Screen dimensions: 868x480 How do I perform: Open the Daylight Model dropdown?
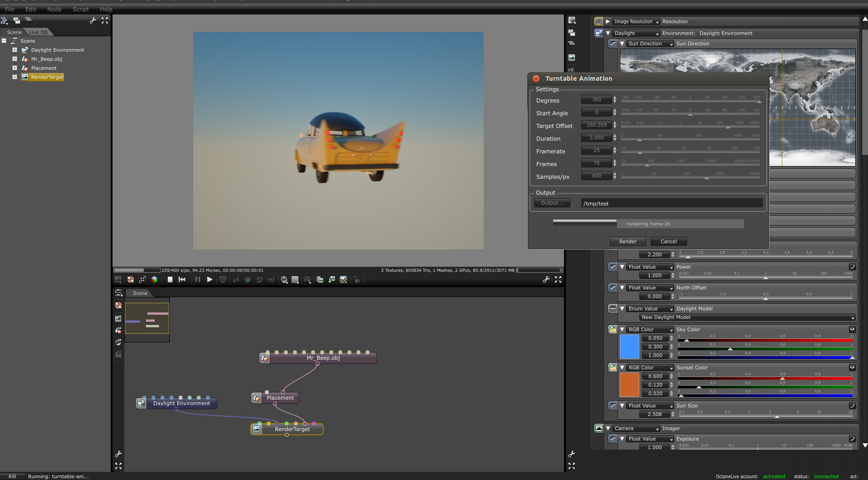click(747, 318)
